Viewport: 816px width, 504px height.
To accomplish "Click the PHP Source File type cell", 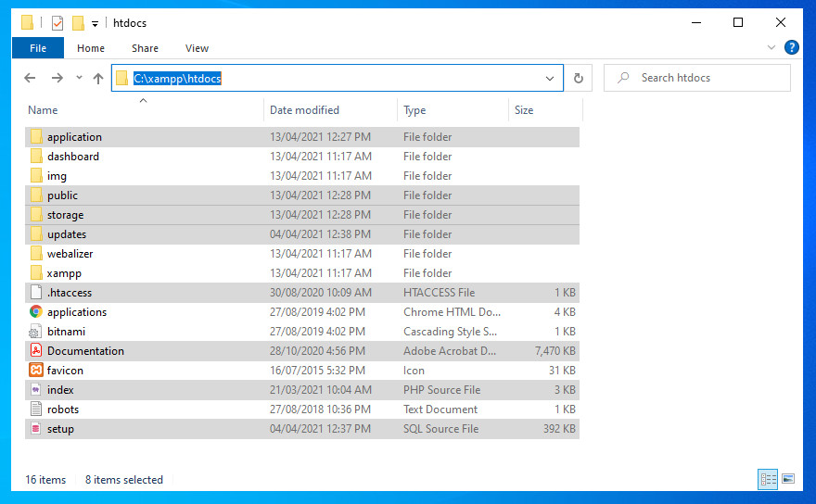I will (x=441, y=389).
